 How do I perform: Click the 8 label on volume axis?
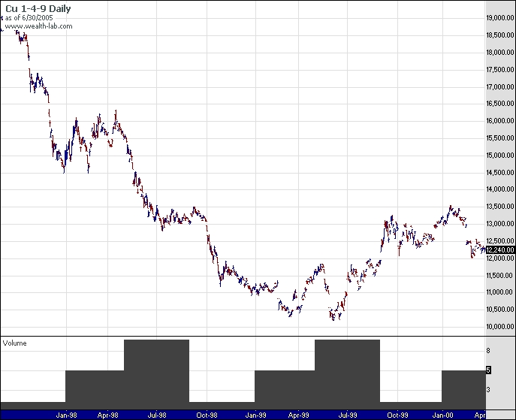(x=487, y=351)
